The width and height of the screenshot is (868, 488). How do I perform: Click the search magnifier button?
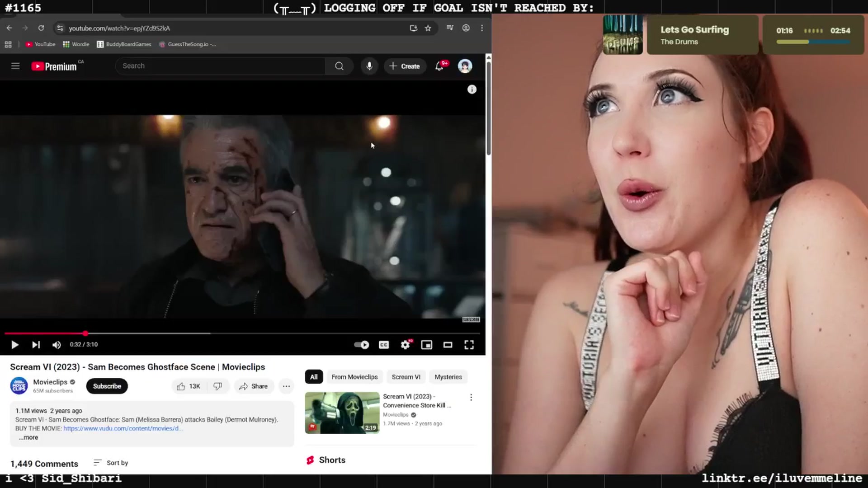[x=339, y=66]
